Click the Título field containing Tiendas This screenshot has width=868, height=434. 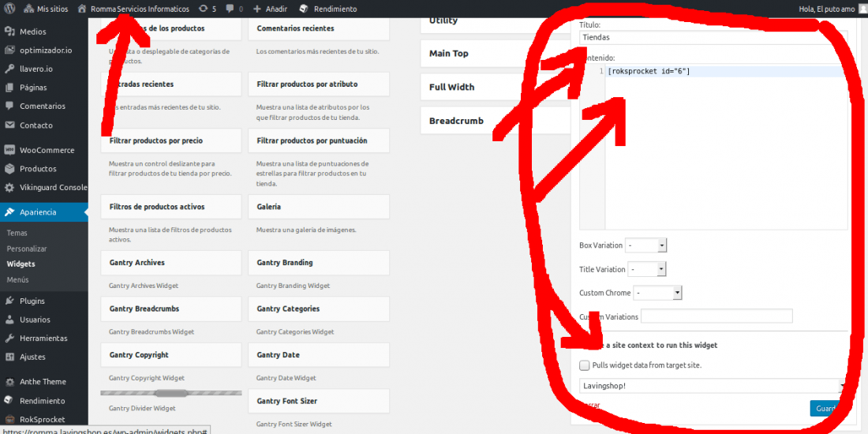point(713,38)
